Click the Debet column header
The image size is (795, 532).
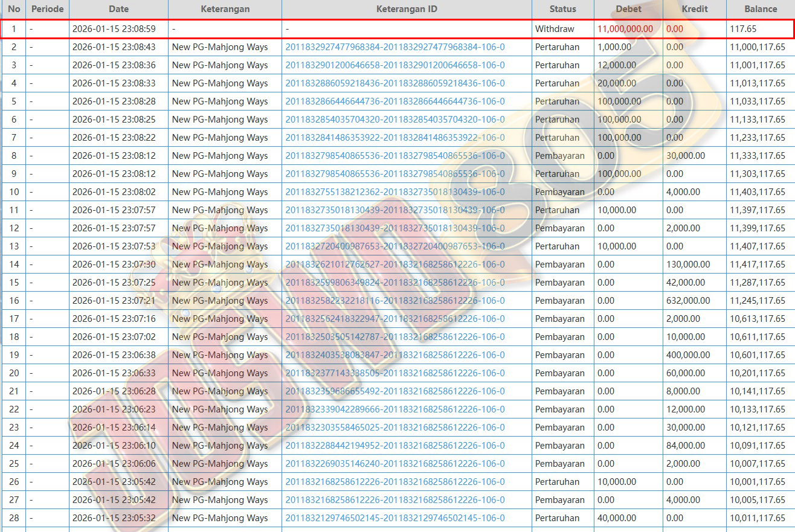tap(628, 9)
